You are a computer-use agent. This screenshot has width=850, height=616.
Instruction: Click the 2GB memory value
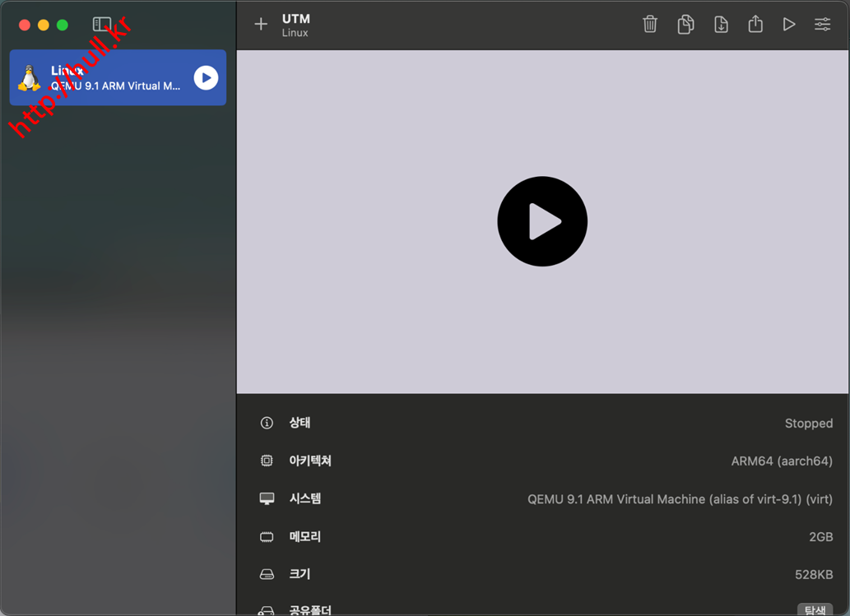[820, 537]
